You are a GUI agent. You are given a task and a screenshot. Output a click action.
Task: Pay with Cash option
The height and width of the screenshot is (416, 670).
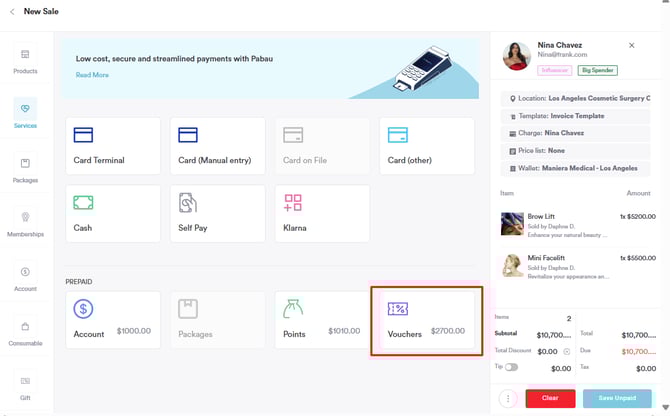[x=113, y=213]
